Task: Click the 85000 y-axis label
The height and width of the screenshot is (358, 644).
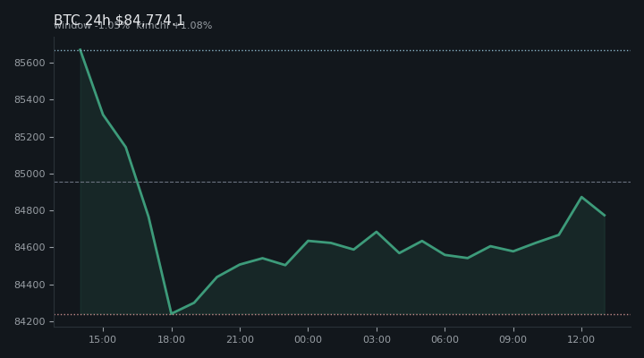Action: click(30, 174)
